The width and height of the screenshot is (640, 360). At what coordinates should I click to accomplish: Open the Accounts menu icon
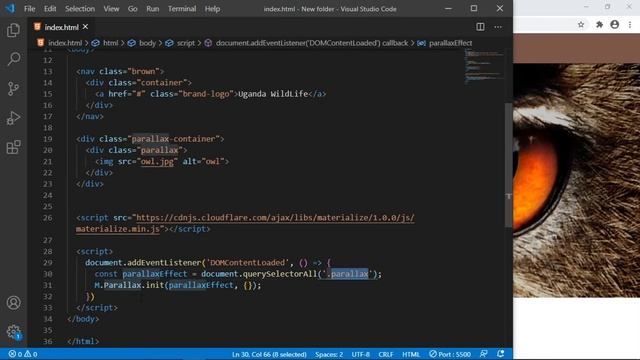coord(13,303)
